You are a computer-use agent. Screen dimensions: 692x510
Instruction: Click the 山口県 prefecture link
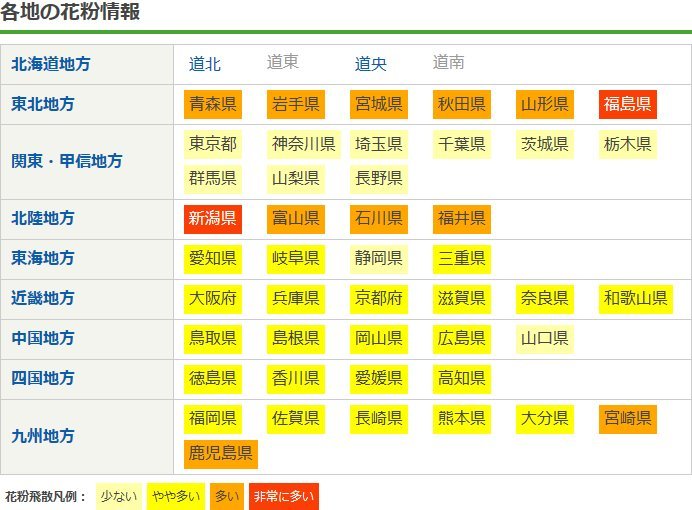click(545, 338)
